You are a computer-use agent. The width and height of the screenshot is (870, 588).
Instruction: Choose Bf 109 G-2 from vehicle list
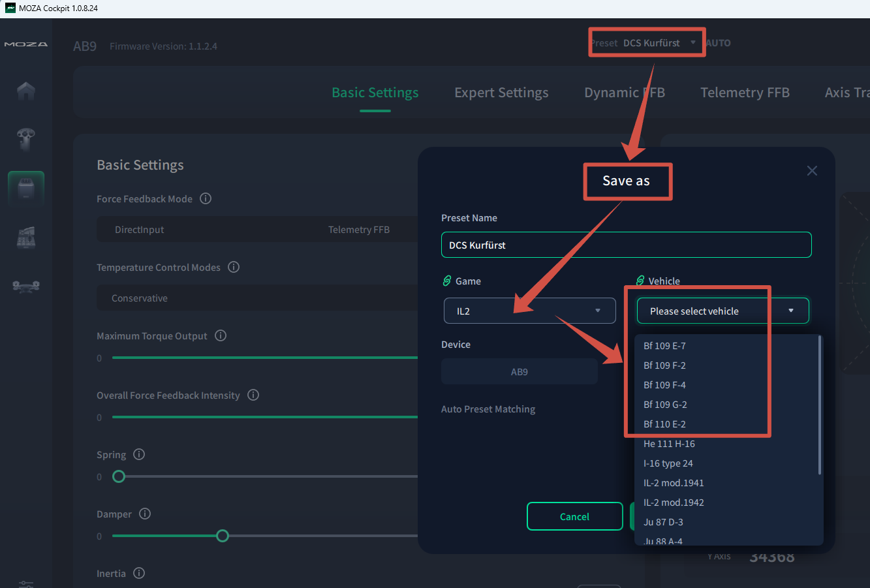coord(665,405)
